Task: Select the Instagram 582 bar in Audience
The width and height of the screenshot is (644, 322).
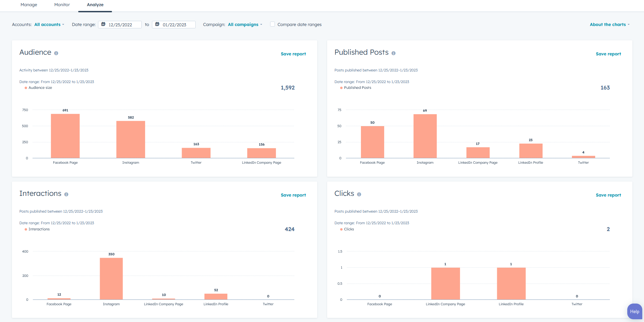Action: click(131, 139)
